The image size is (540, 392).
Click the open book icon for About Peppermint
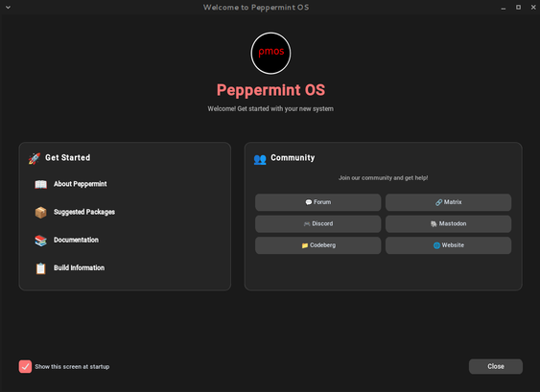point(40,184)
